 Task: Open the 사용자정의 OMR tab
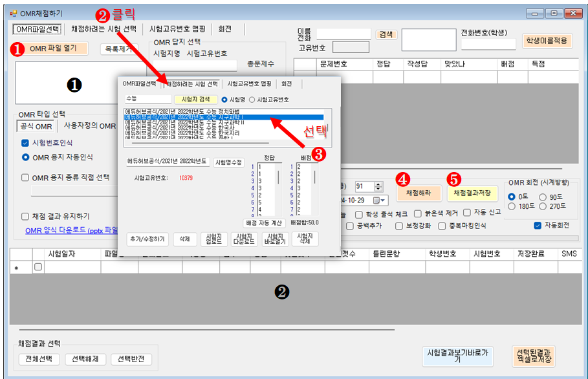pyautogui.click(x=89, y=125)
